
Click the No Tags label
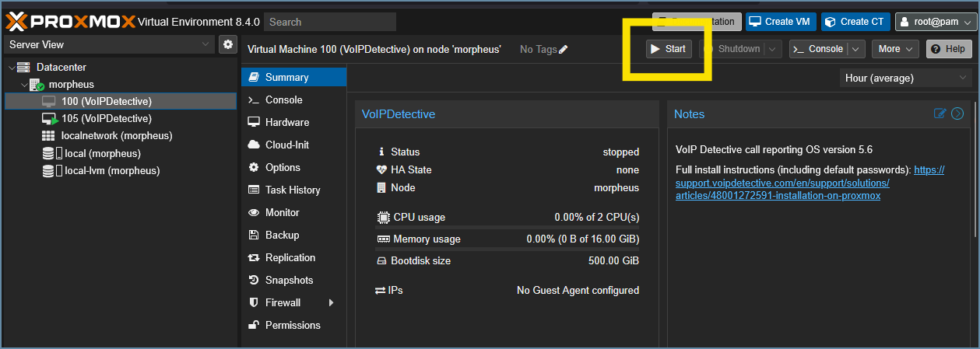point(539,49)
